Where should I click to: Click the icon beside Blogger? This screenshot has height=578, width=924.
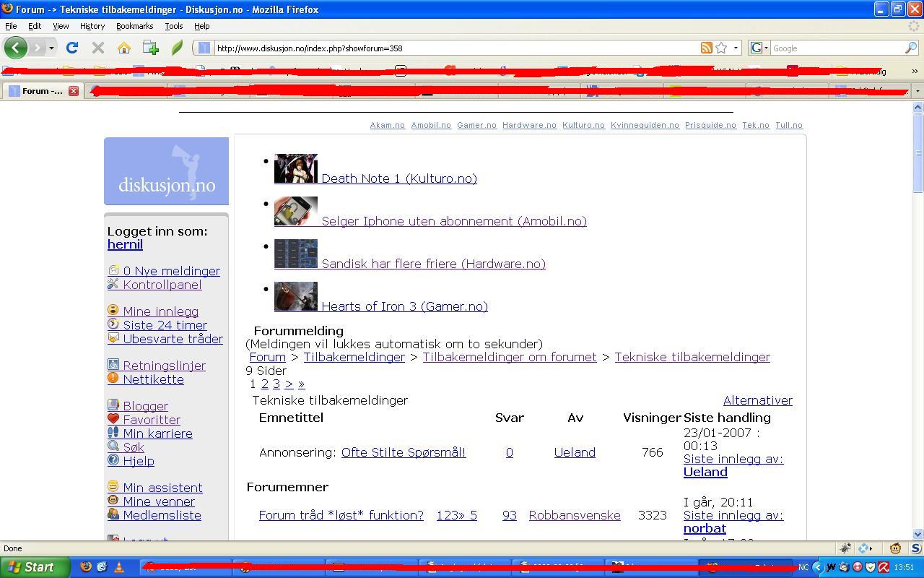[x=113, y=405]
